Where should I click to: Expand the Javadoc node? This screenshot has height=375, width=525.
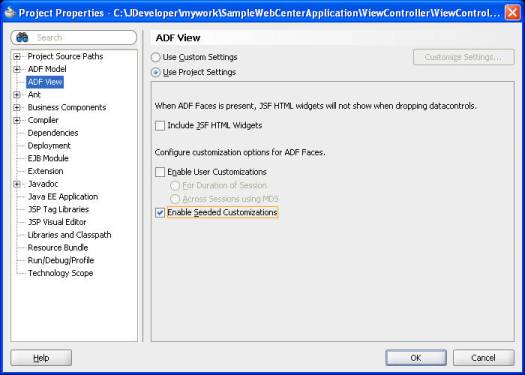(17, 184)
